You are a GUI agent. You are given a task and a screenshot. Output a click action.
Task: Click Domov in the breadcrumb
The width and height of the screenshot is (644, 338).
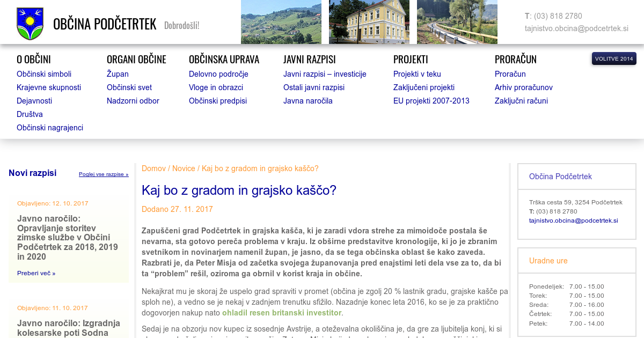click(x=153, y=168)
